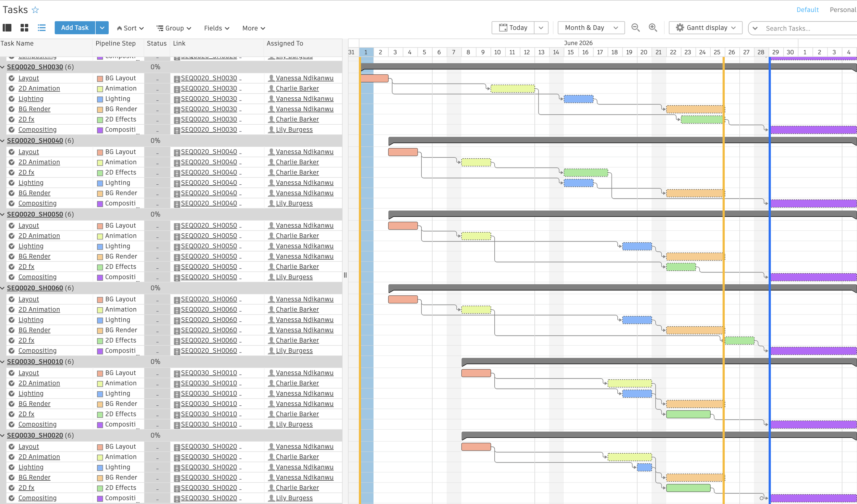Open the Gantt display dropdown
The image size is (857, 504).
705,28
